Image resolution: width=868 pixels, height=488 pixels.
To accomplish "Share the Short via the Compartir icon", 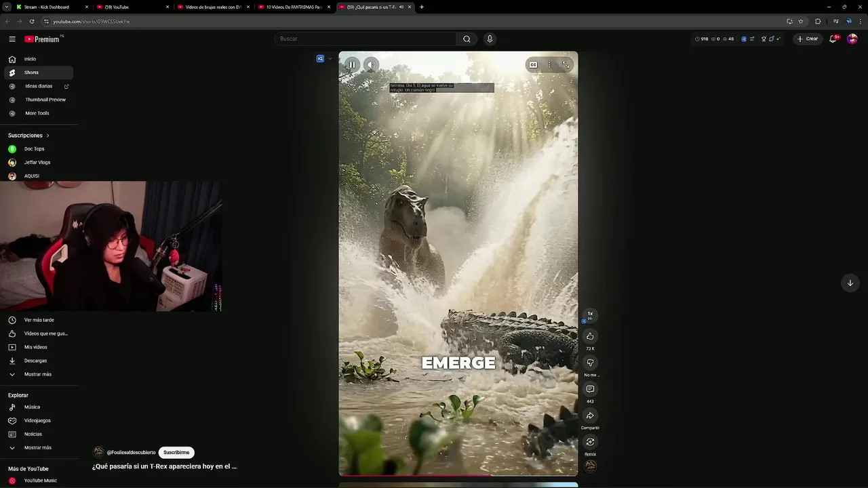I will (x=590, y=415).
